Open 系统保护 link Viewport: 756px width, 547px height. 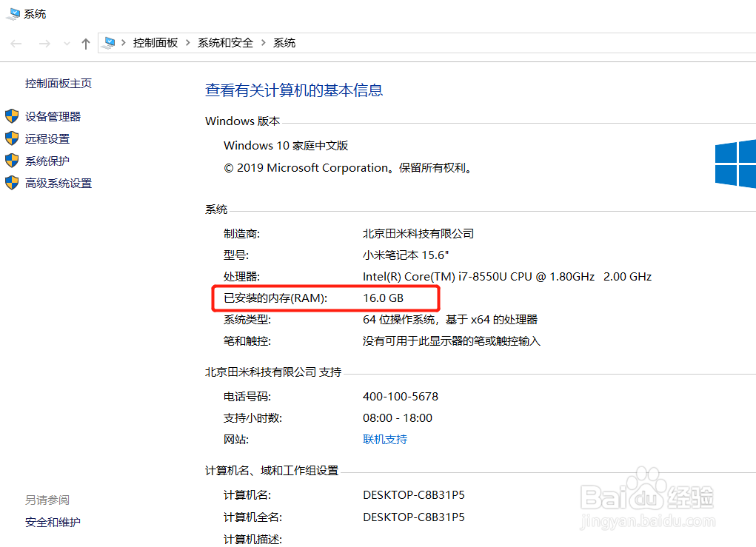pyautogui.click(x=47, y=161)
